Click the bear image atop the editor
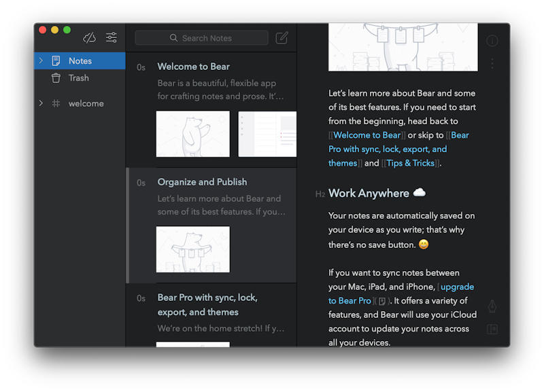Viewport: 544px width, 392px height. 403,47
